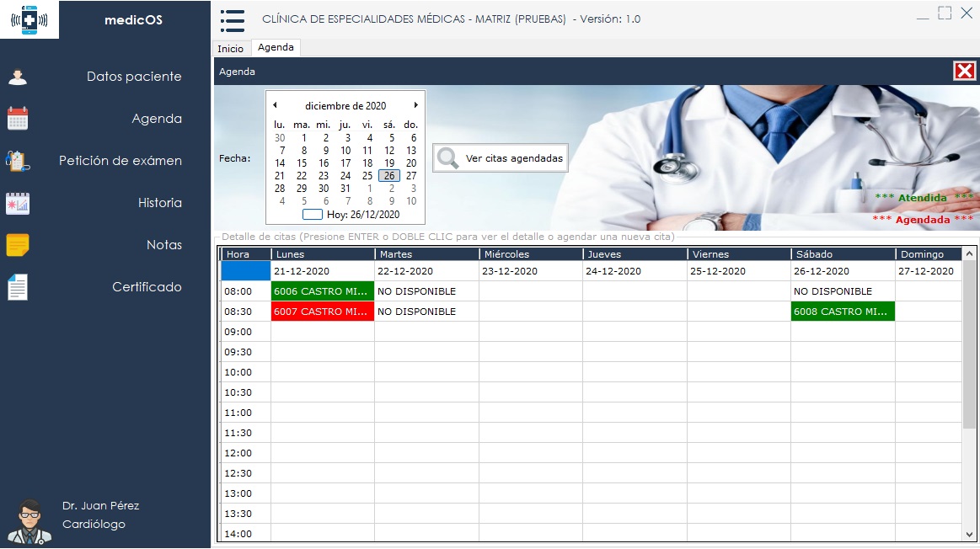980x549 pixels.
Task: Click Ver citas agendadas button
Action: [x=501, y=158]
